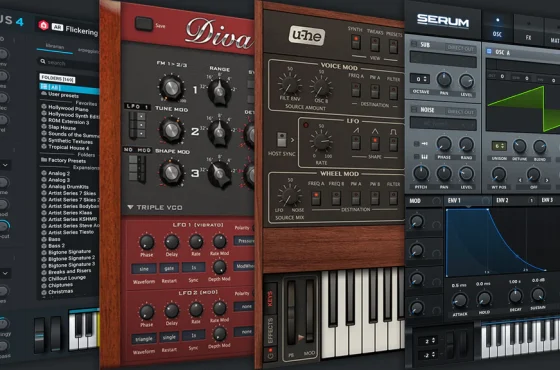
Task: Switch to Serum's OSC tab
Action: point(497,27)
